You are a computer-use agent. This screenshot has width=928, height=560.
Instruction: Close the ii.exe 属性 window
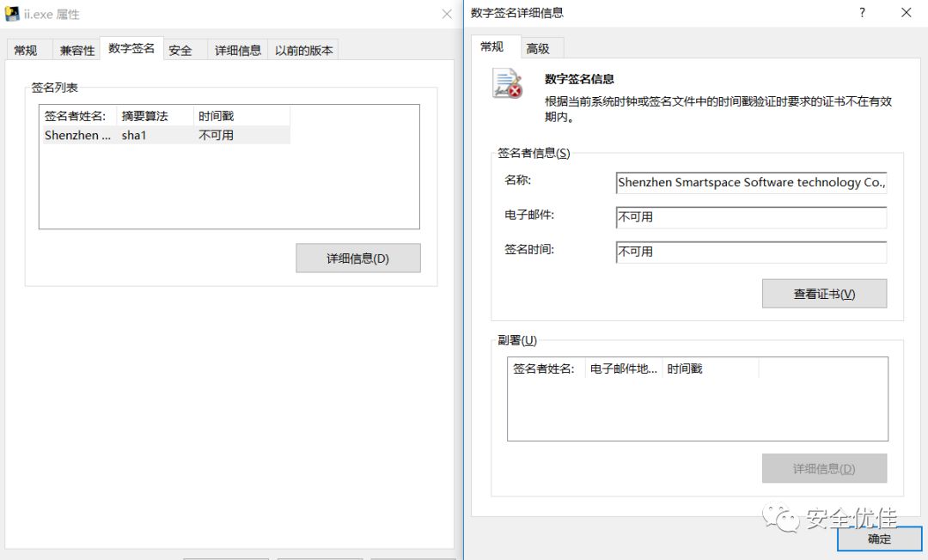(x=447, y=14)
